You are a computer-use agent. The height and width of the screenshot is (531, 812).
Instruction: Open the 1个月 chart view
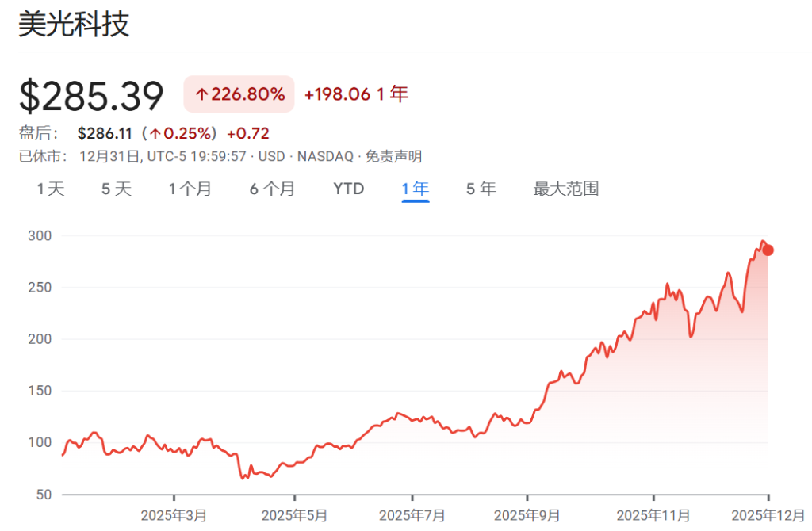(x=190, y=189)
